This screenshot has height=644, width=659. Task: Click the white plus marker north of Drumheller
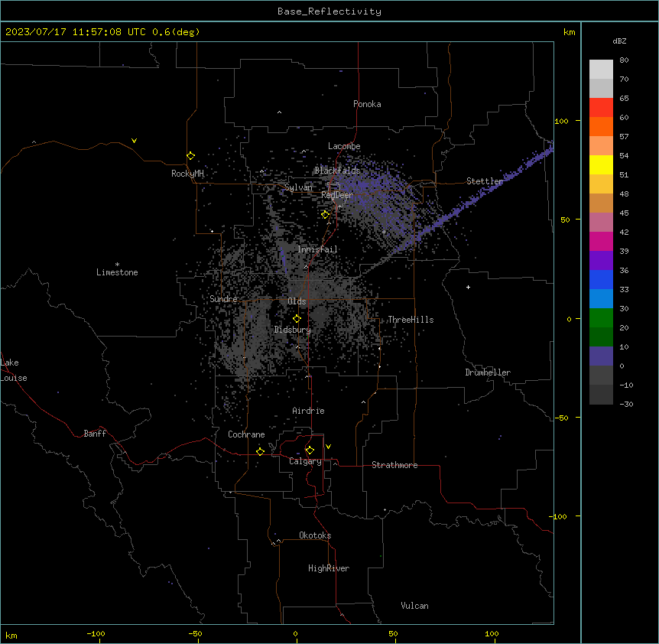(468, 287)
